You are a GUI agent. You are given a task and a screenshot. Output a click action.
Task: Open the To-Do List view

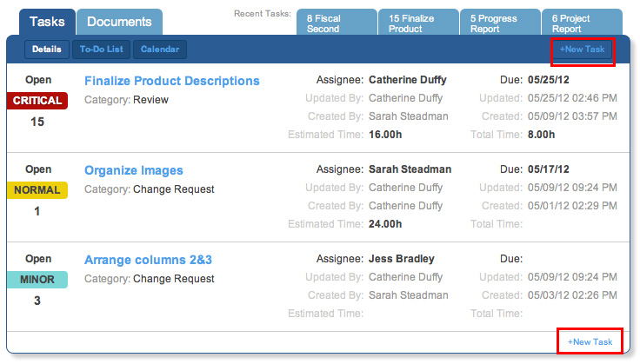coord(101,50)
